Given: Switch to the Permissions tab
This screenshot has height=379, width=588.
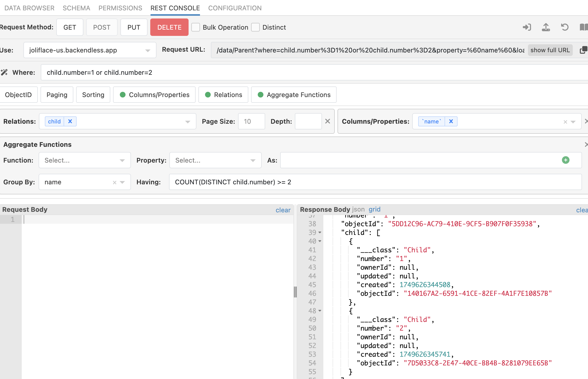Looking at the screenshot, I should (120, 8).
